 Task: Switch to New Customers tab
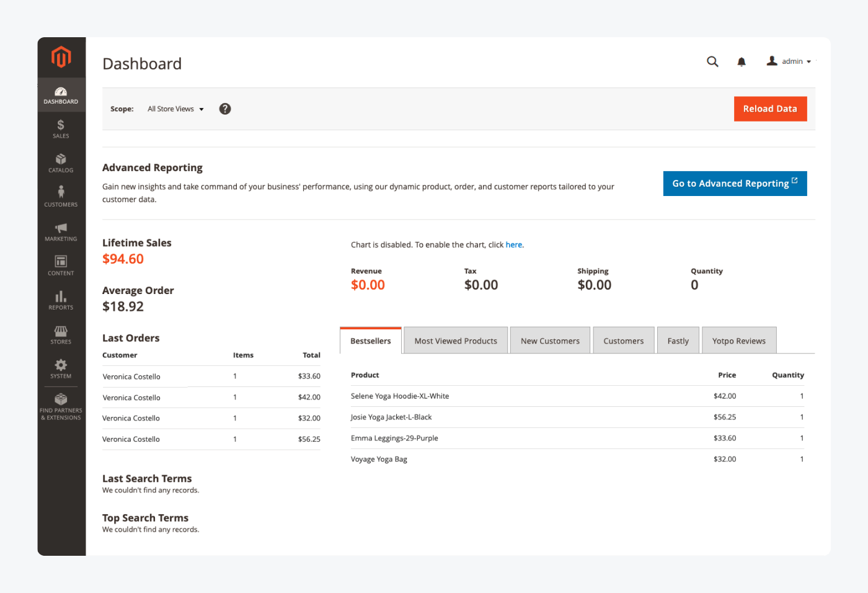point(550,341)
